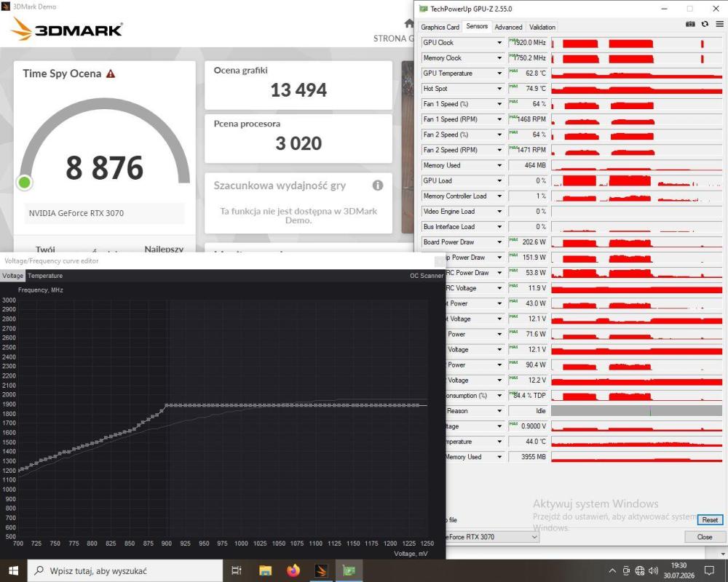728x582 pixels.
Task: Open Firefox from the taskbar
Action: click(x=293, y=570)
